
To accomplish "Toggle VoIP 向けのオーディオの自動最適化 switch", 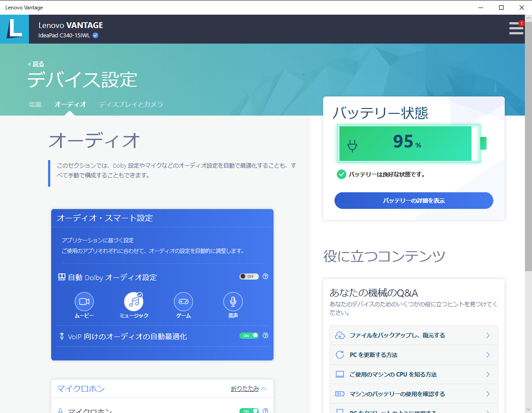I will 249,336.
